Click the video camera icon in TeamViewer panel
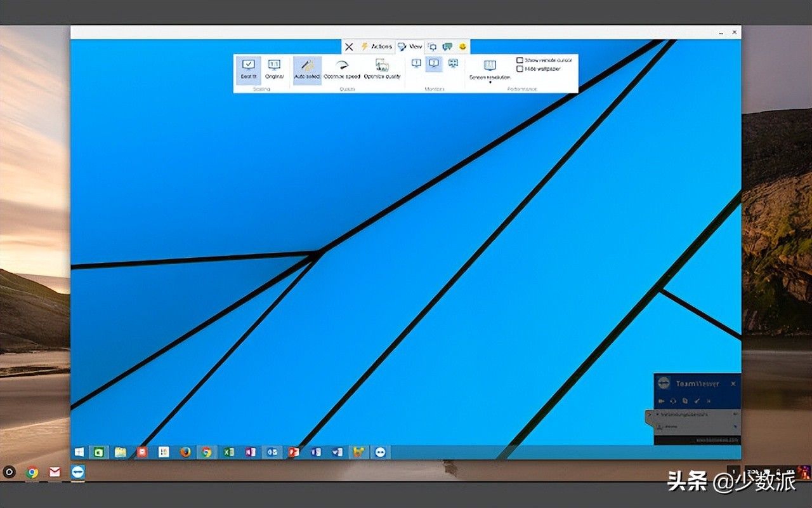 point(661,401)
